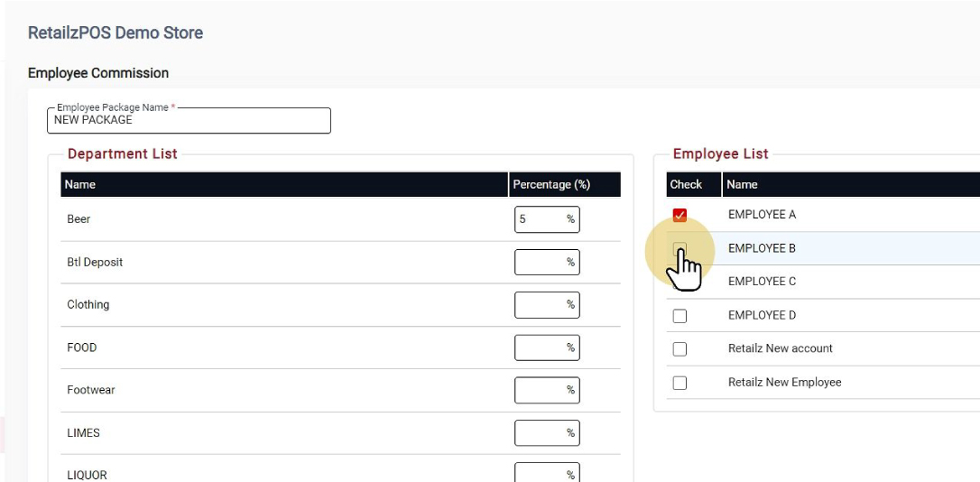The height and width of the screenshot is (482, 980).
Task: Focus the Beer percentage input
Action: click(541, 219)
